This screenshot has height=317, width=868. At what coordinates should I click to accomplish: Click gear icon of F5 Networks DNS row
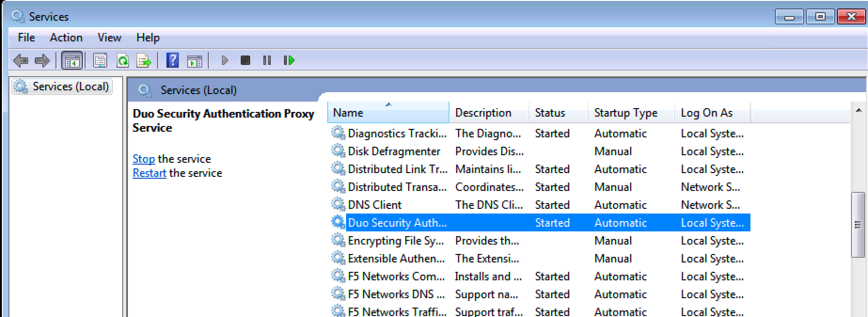[x=338, y=294]
